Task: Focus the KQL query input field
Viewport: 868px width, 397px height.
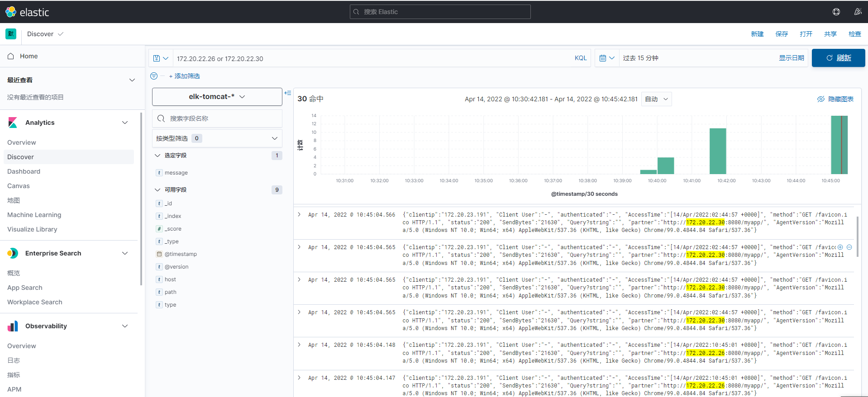Action: click(x=372, y=58)
